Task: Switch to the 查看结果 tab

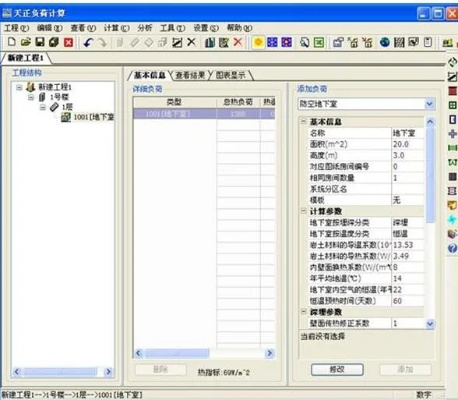Action: click(x=190, y=75)
